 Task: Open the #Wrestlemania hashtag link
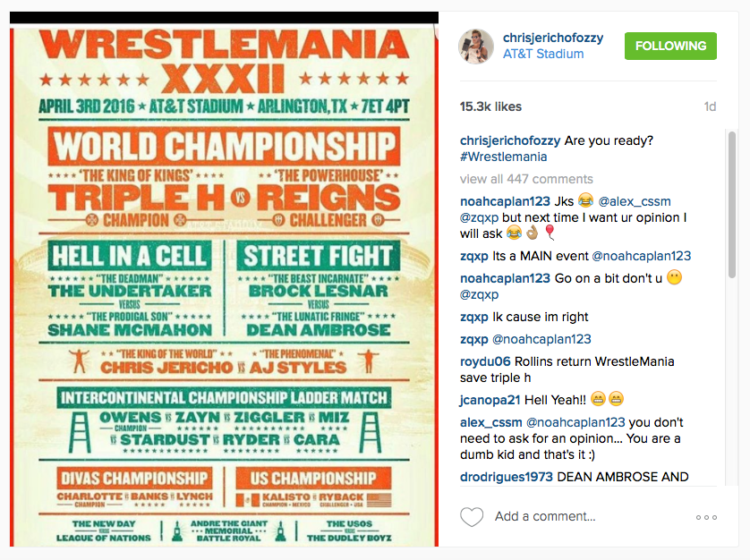pyautogui.click(x=503, y=157)
